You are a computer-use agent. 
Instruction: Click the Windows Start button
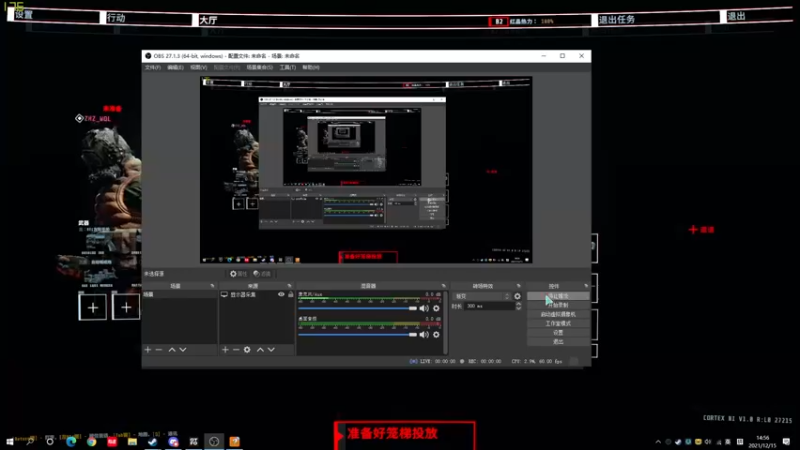[x=10, y=441]
